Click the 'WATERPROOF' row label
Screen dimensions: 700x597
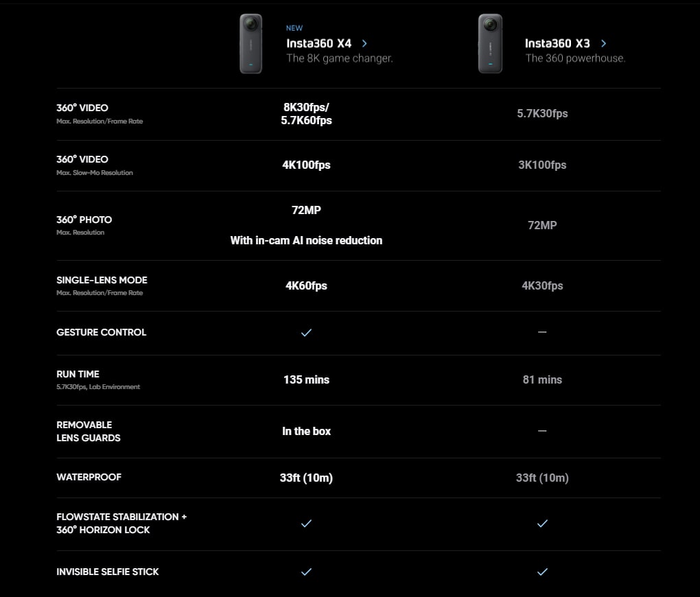pos(89,477)
